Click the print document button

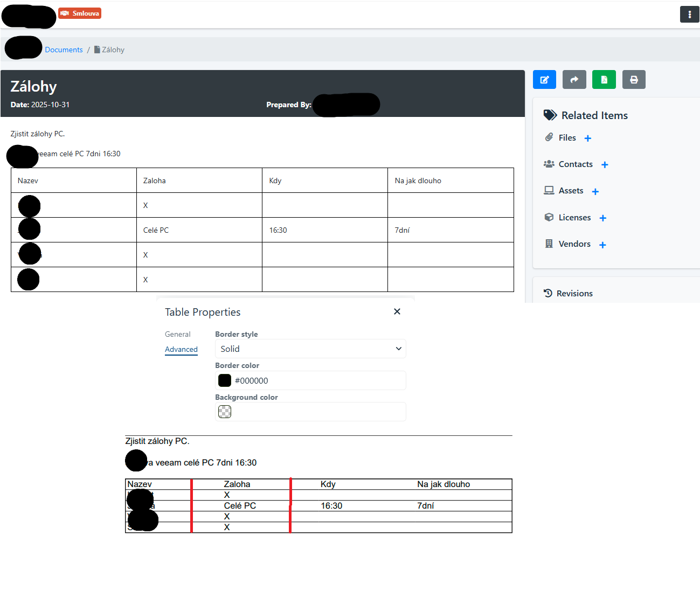click(634, 80)
